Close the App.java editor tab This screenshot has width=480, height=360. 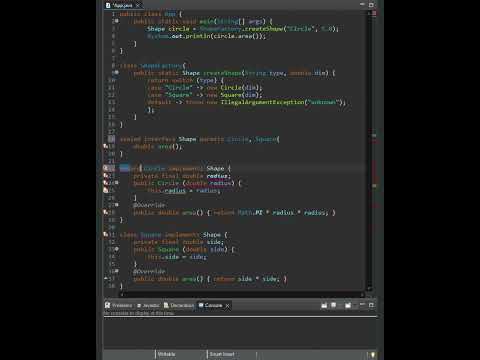point(138,5)
